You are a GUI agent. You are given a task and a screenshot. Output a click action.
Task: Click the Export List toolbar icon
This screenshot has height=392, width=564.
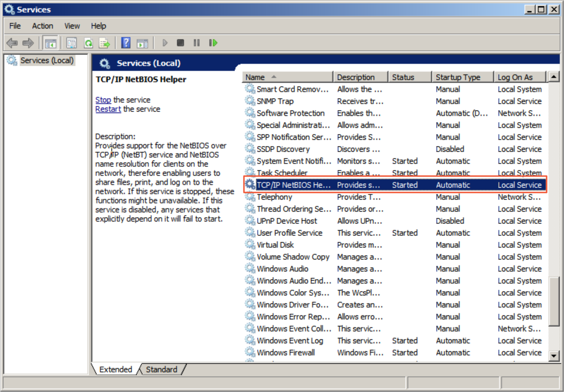click(x=105, y=43)
